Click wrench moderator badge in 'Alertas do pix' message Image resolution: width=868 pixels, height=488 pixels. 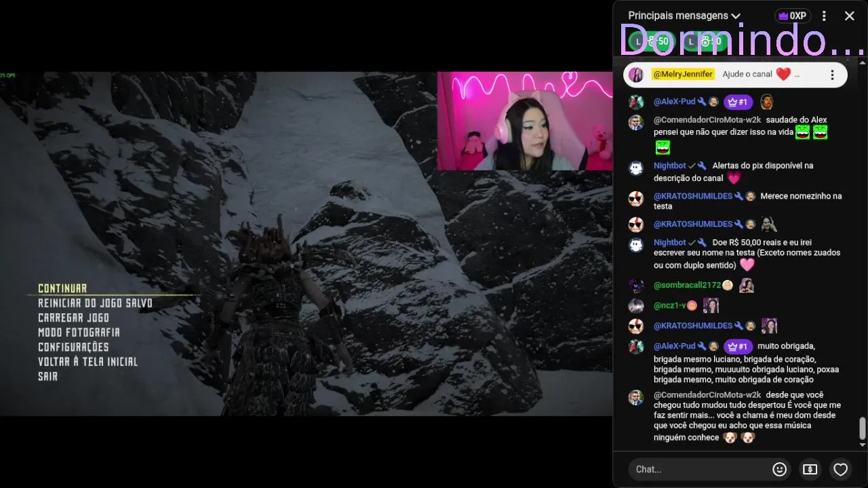point(702,165)
